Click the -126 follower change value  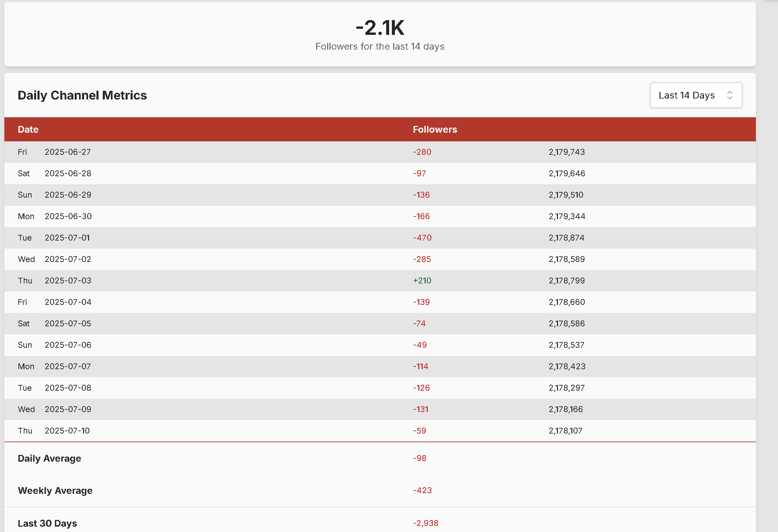point(421,388)
